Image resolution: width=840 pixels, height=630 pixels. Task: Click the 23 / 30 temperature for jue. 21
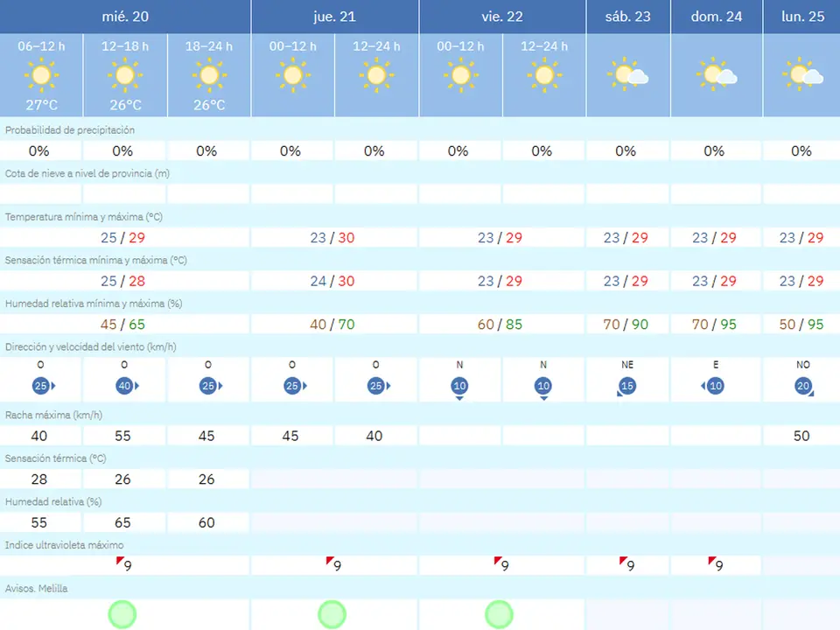[x=332, y=237]
